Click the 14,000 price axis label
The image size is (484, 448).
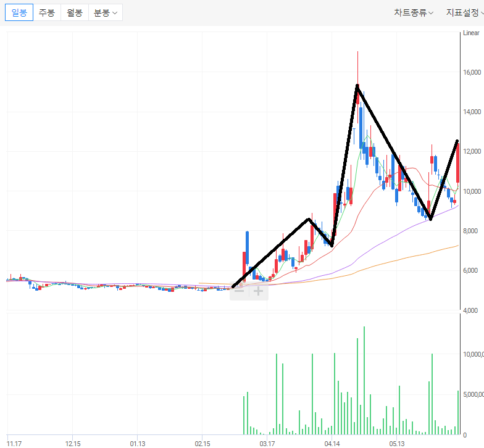click(x=472, y=112)
